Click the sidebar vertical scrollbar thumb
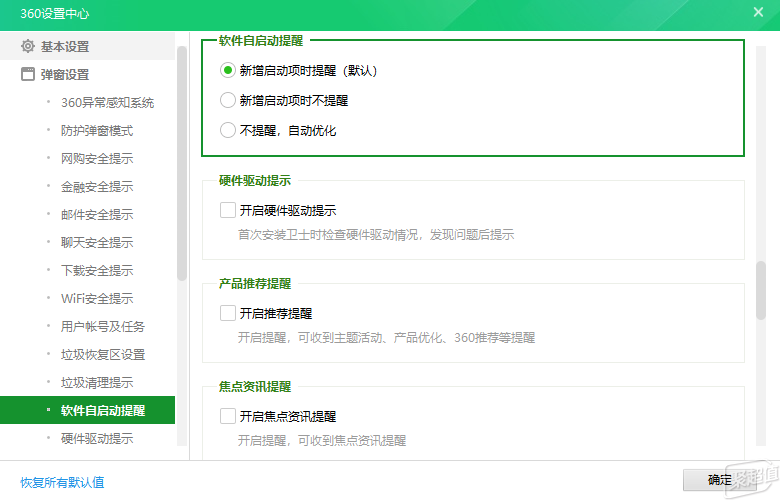 point(182,164)
